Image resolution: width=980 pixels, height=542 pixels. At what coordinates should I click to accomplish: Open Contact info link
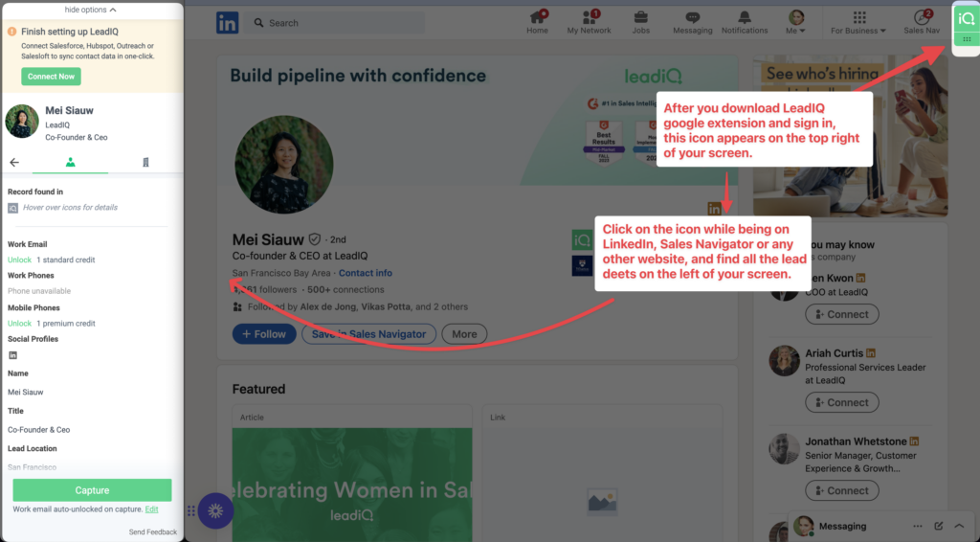tap(366, 273)
